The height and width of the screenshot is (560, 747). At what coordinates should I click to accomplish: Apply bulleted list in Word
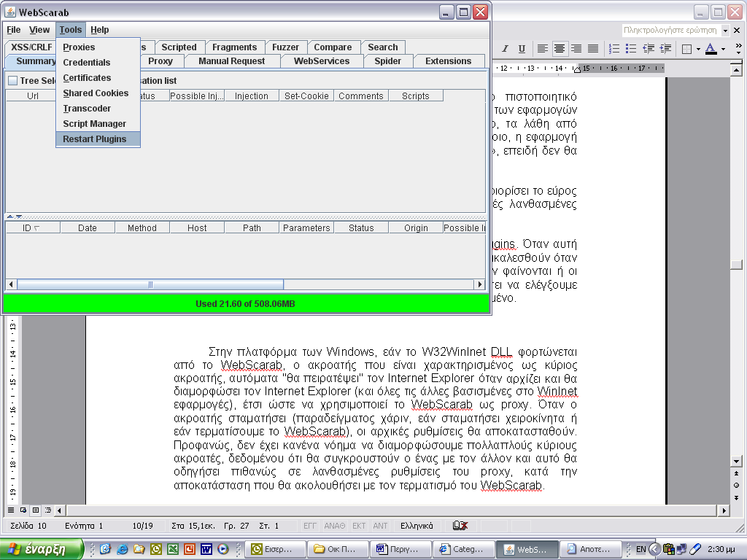click(x=631, y=49)
